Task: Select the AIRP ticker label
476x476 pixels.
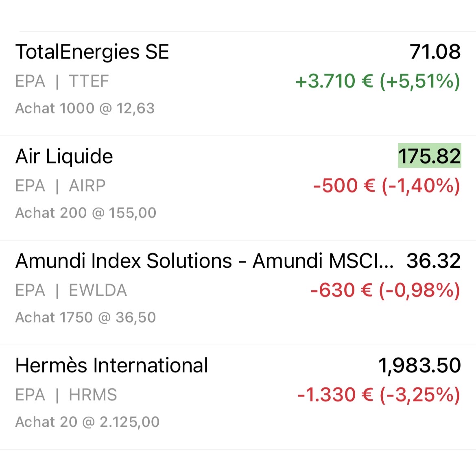Action: tap(87, 186)
